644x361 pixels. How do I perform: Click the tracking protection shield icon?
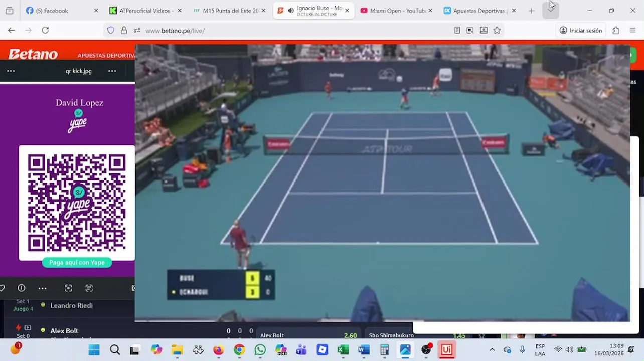(x=111, y=31)
